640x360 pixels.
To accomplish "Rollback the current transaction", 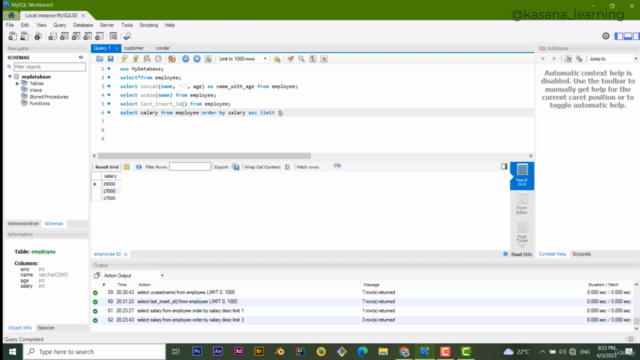I will (x=197, y=59).
